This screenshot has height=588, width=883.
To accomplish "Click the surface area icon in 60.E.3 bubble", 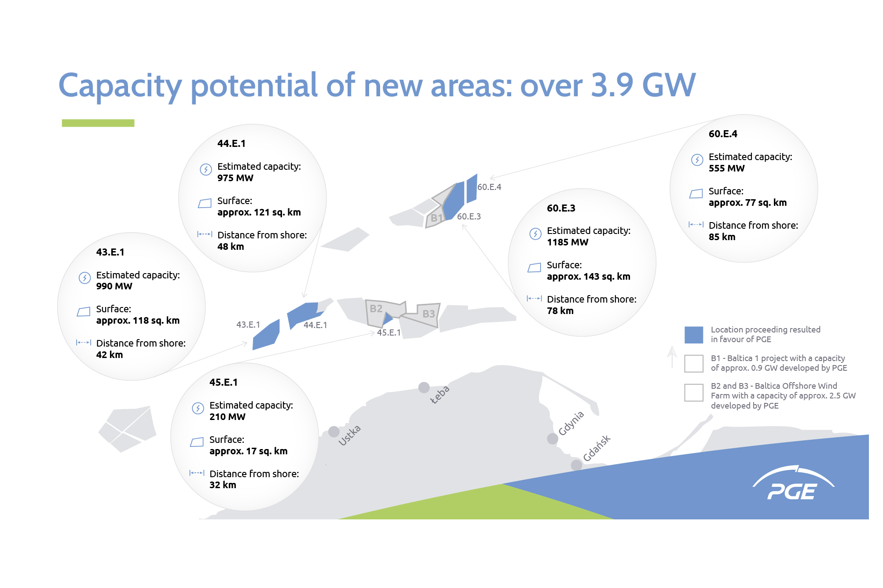I will [535, 267].
